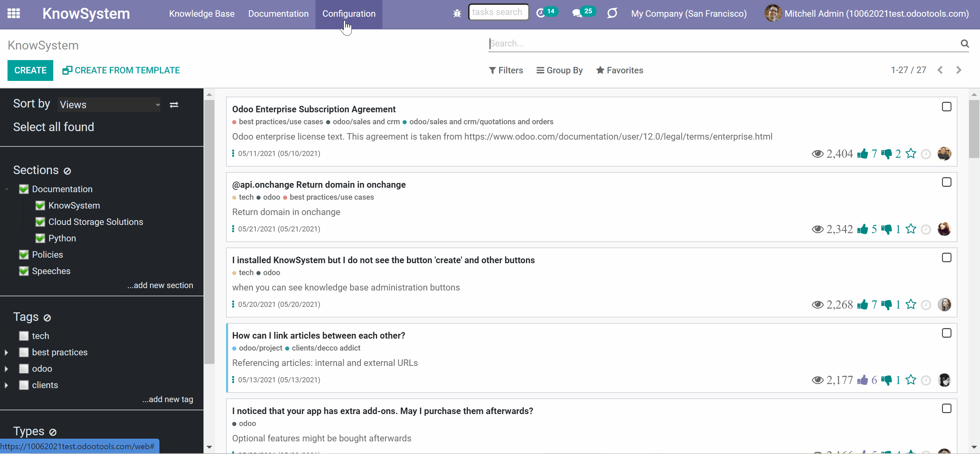Click the CREATE button
Viewport: 980px width, 454px height.
click(30, 70)
